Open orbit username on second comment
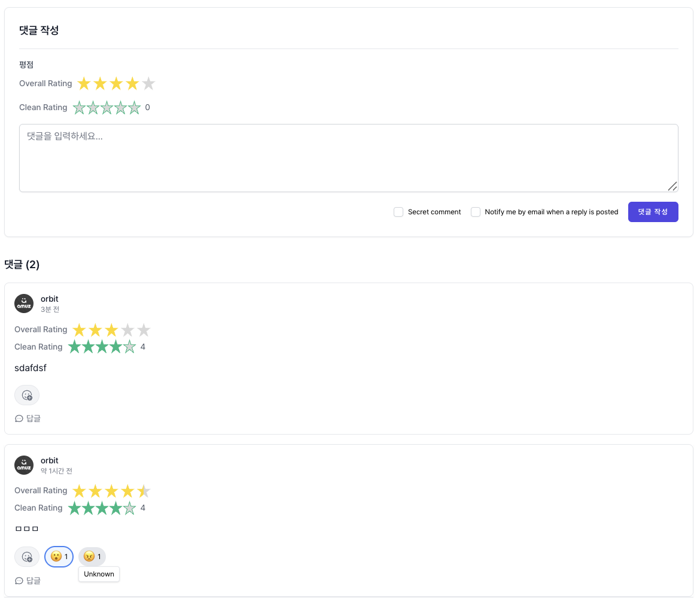700x607 pixels. click(x=50, y=460)
